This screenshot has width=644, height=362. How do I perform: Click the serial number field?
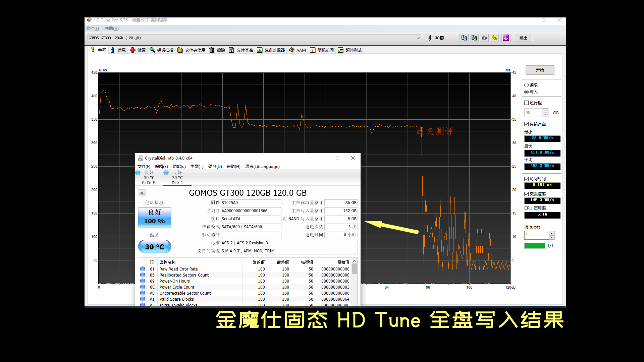point(251,211)
